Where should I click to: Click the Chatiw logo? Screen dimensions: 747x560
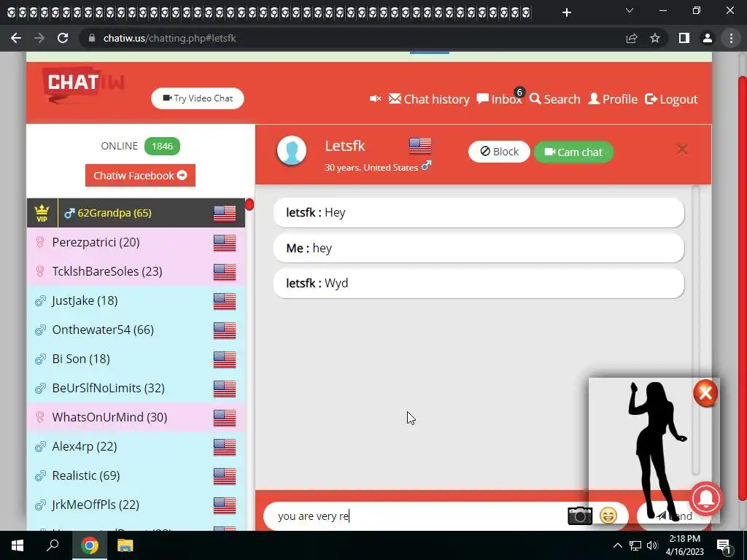pos(83,85)
